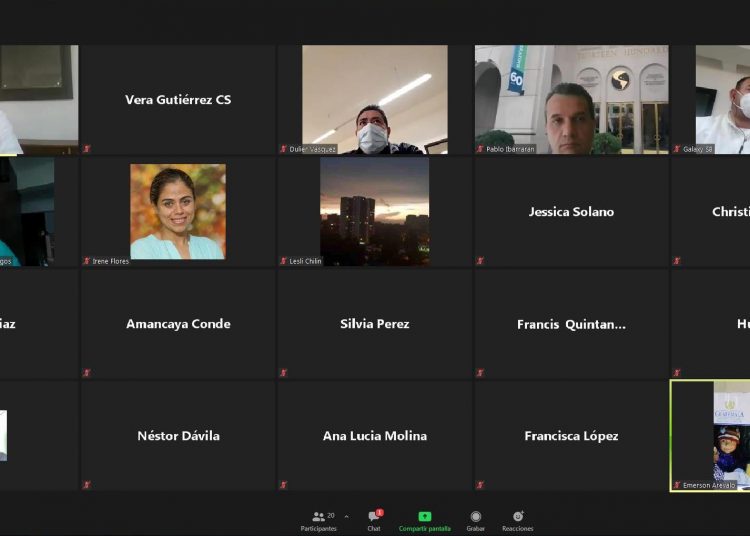Click the Silvia Perez participant tile
This screenshot has height=536, width=750.
pos(374,323)
